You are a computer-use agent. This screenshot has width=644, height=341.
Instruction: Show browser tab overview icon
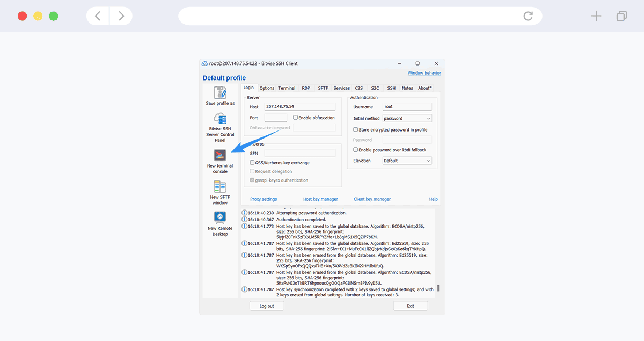point(621,16)
